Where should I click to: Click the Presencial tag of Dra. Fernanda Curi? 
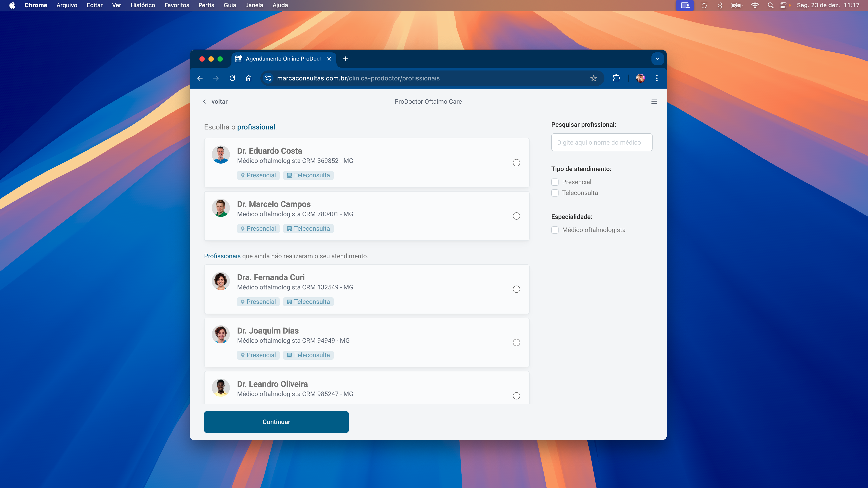point(258,302)
